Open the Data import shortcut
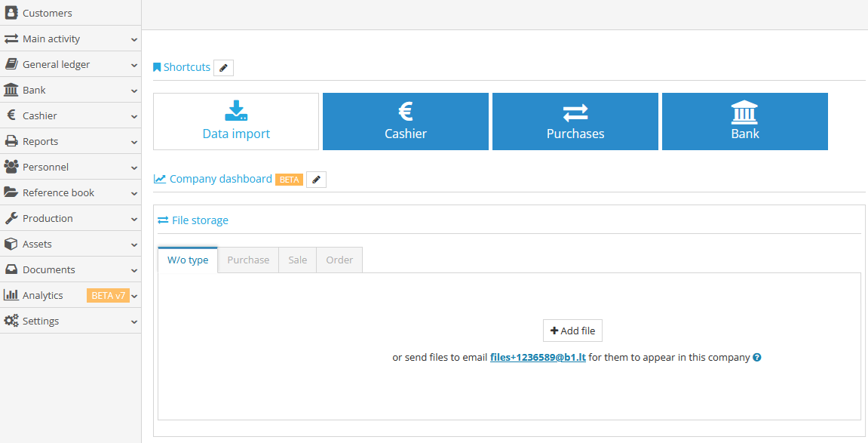This screenshot has height=443, width=868. (x=235, y=121)
